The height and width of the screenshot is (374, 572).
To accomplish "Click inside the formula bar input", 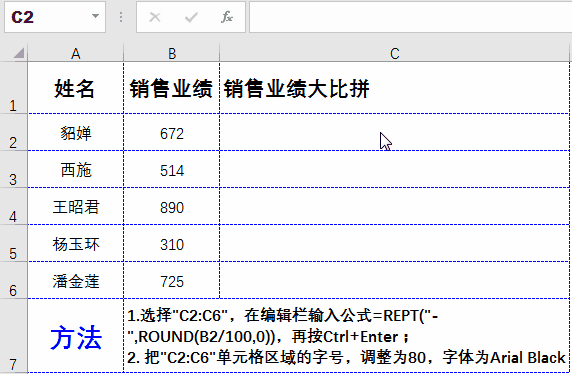I will tap(410, 17).
